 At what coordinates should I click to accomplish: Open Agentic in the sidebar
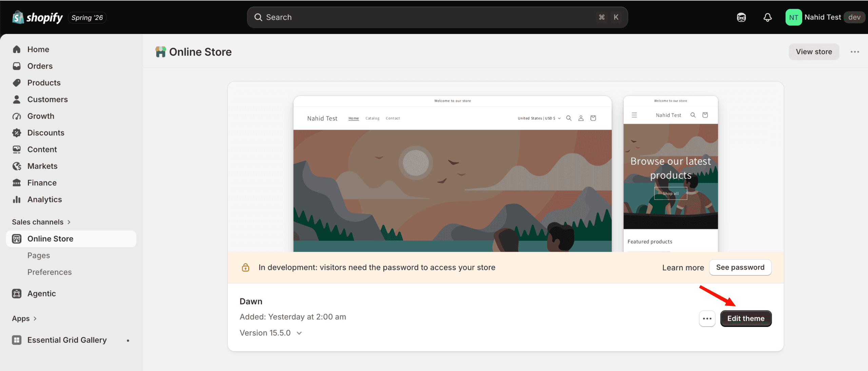(71, 293)
